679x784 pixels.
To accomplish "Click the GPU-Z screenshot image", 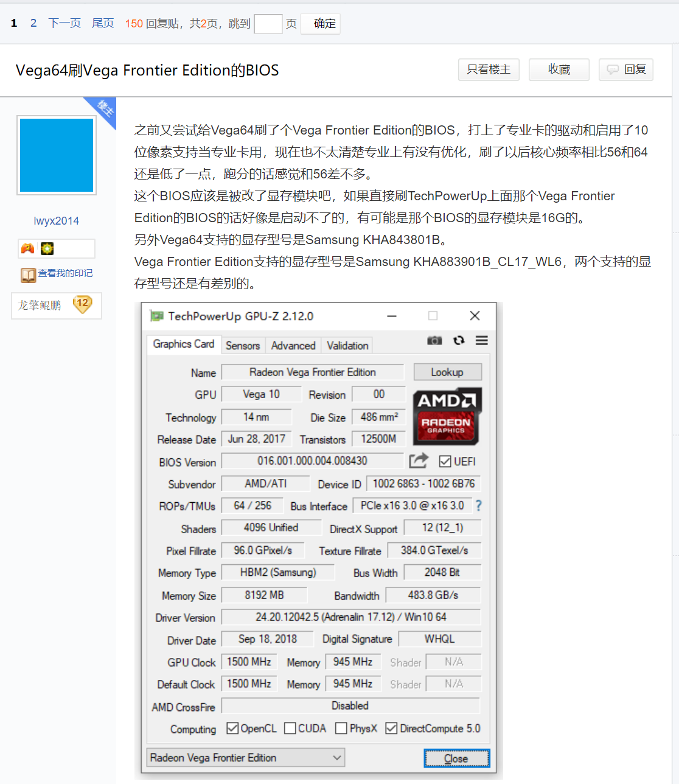I will 319,541.
